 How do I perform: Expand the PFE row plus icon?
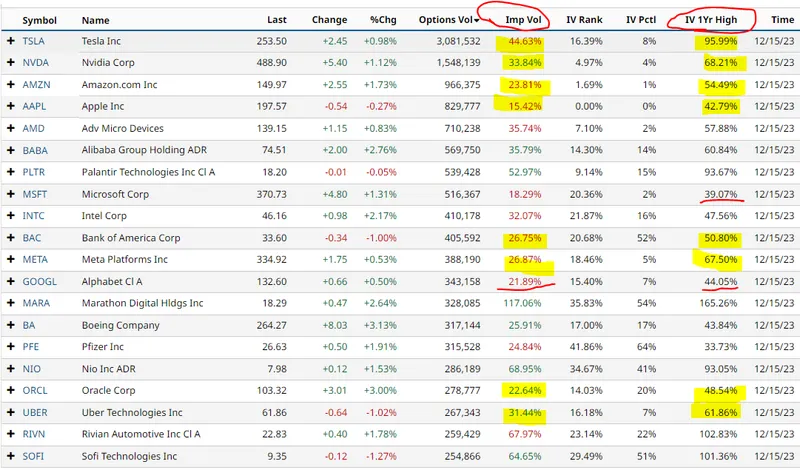pos(11,347)
